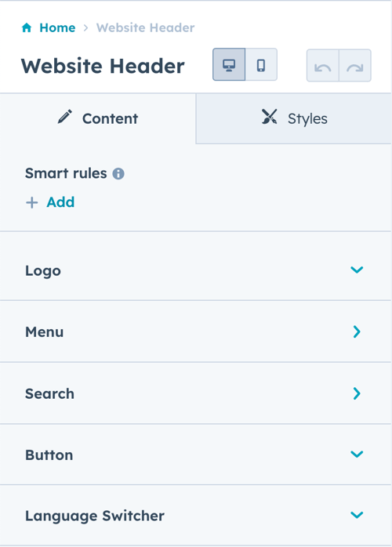This screenshot has width=392, height=547.
Task: Open the Smart rules info tooltip icon
Action: pyautogui.click(x=118, y=173)
